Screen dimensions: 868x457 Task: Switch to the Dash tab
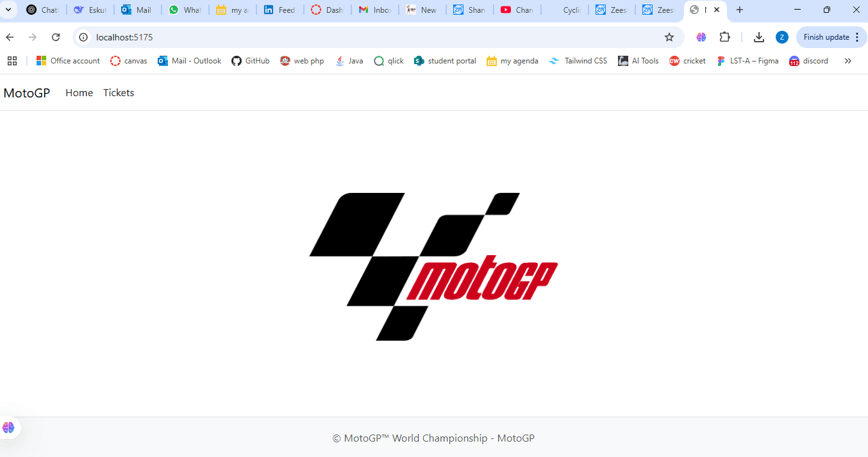pyautogui.click(x=328, y=10)
